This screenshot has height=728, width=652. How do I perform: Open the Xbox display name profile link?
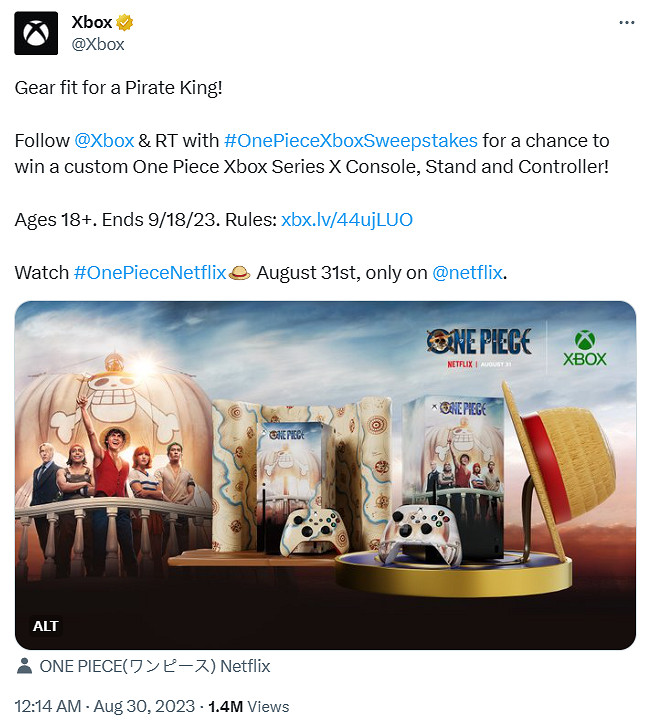click(92, 23)
